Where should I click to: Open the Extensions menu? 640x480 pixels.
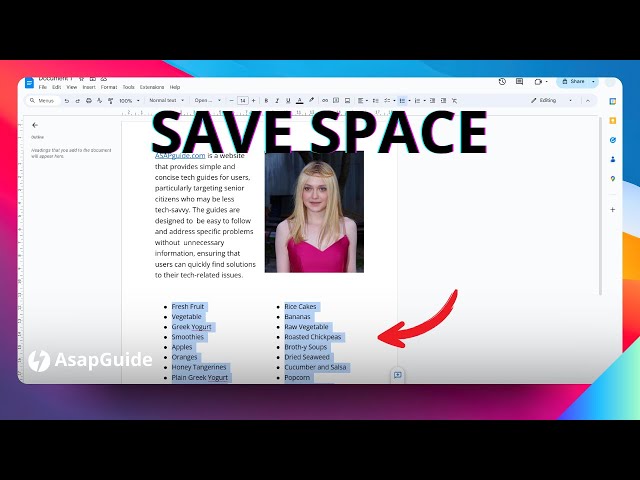point(152,87)
